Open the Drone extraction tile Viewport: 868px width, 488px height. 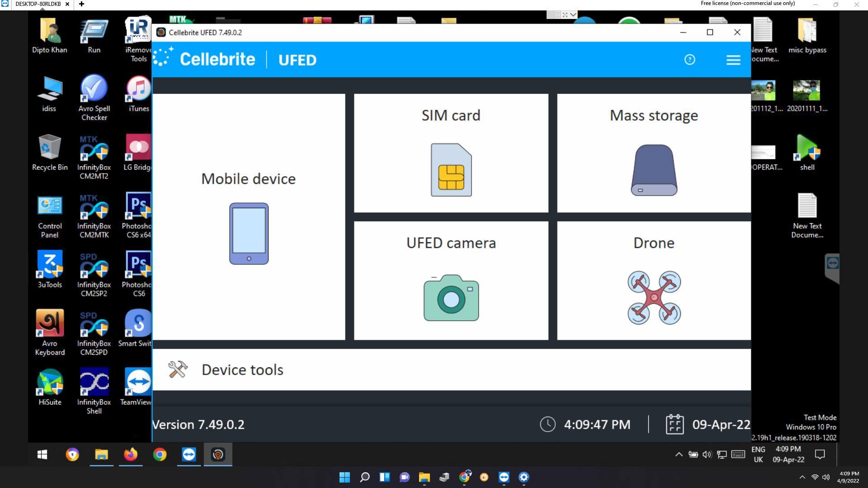point(654,281)
